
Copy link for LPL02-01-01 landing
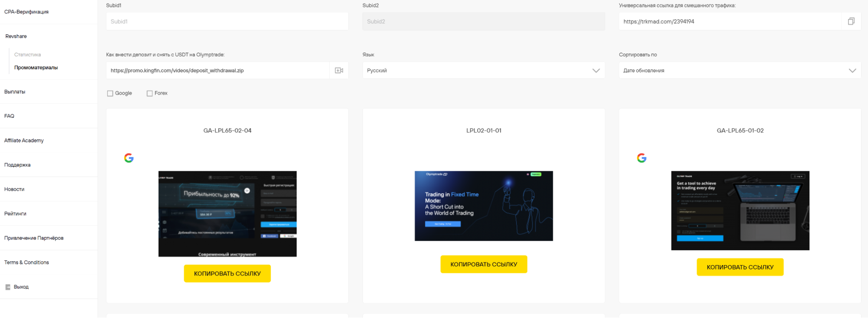[484, 264]
